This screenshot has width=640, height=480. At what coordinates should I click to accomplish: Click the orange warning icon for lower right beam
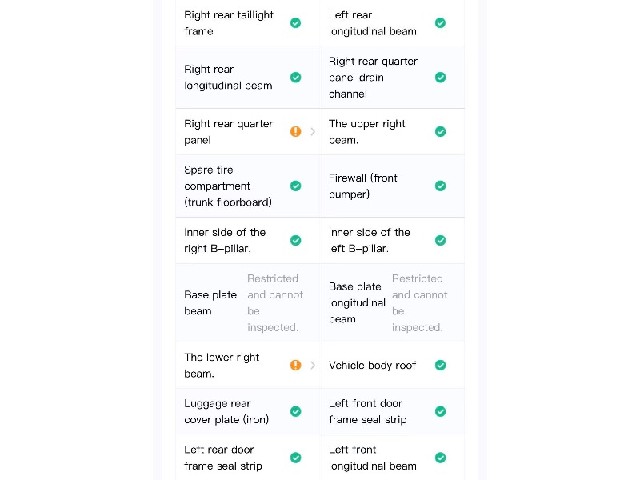[x=296, y=365]
